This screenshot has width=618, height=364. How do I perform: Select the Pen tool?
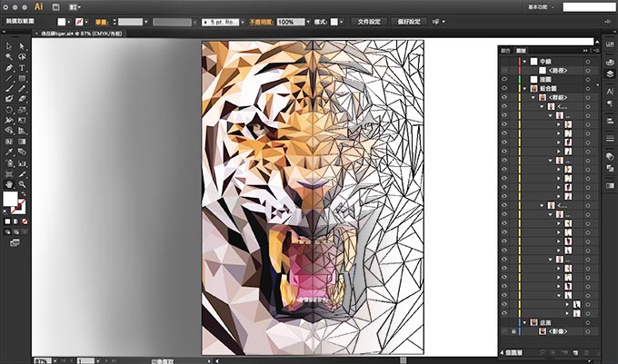coord(9,68)
